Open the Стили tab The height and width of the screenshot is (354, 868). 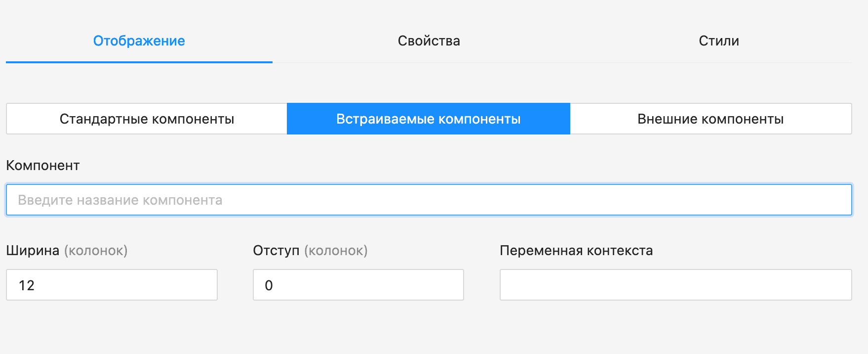pyautogui.click(x=718, y=41)
